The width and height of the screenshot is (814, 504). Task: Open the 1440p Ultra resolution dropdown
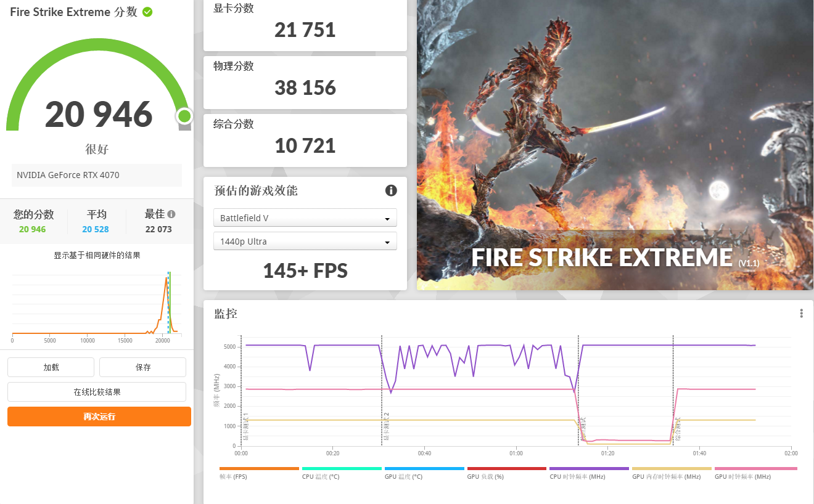click(305, 242)
